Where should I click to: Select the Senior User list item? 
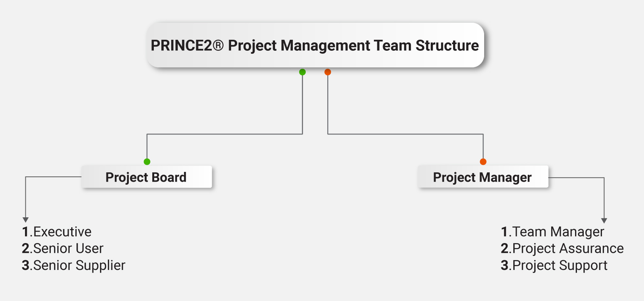coord(63,248)
